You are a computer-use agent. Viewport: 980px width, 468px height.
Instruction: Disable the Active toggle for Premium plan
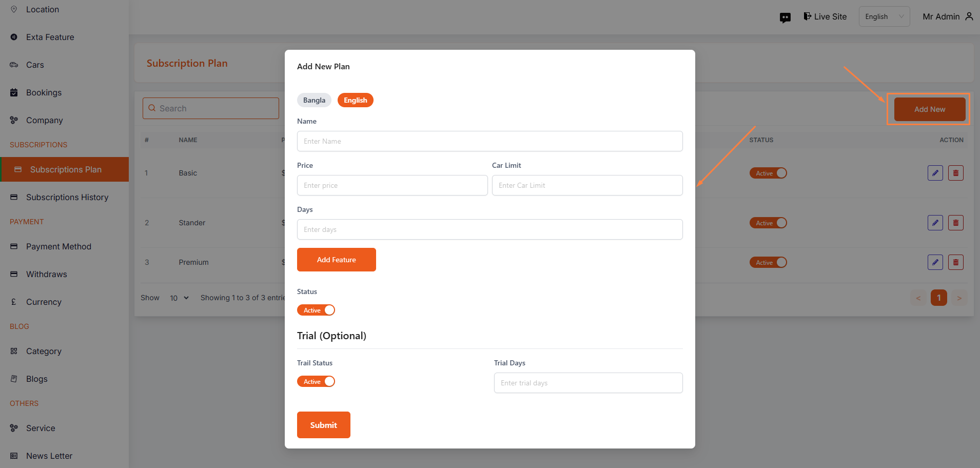[x=768, y=262]
